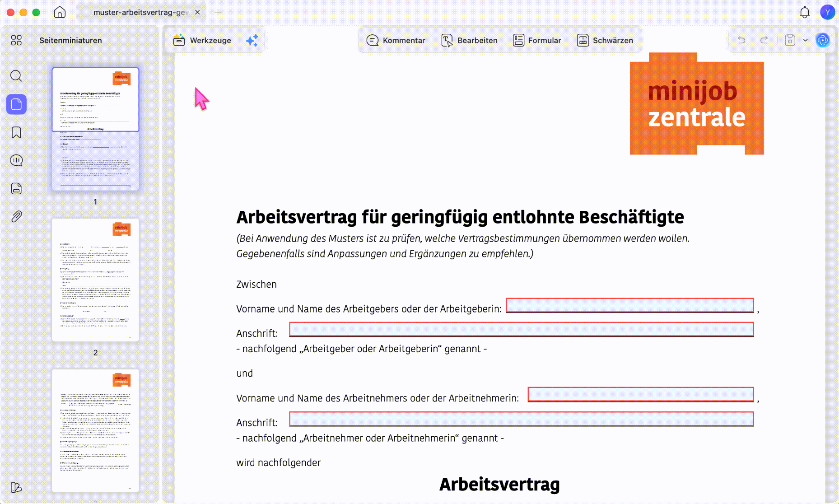Open user profile avatar Y
Screen dimensions: 839x504
tap(827, 12)
